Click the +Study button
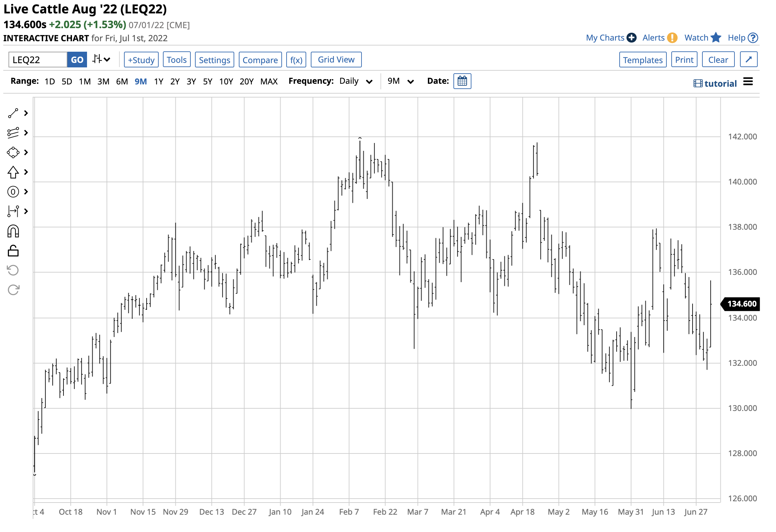Screen dimensions: 776x532 (x=141, y=60)
